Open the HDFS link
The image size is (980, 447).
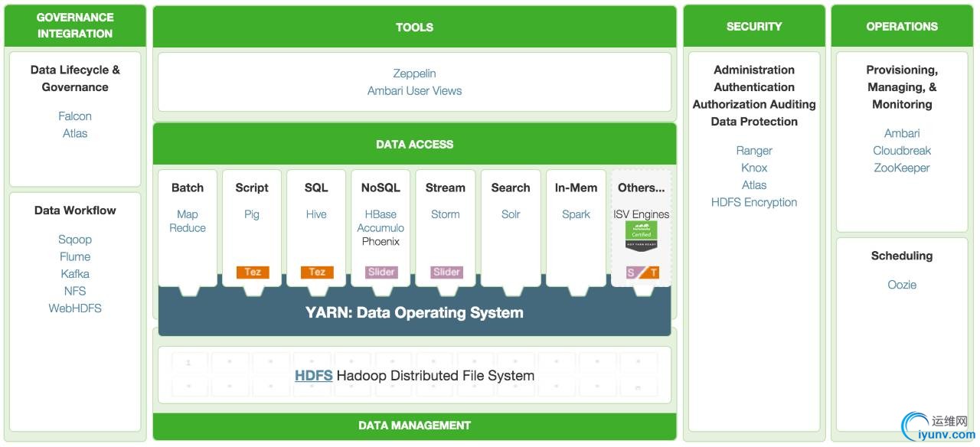313,376
